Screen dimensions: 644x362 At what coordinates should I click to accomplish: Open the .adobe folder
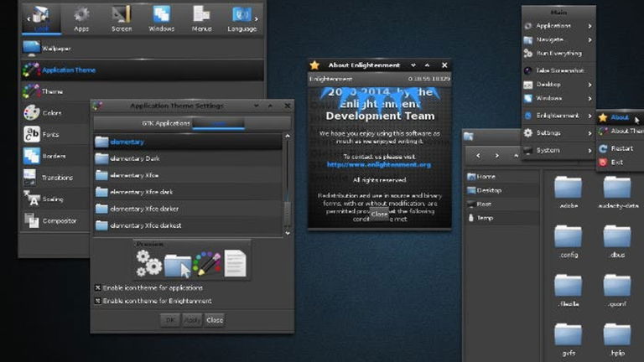[x=569, y=192]
